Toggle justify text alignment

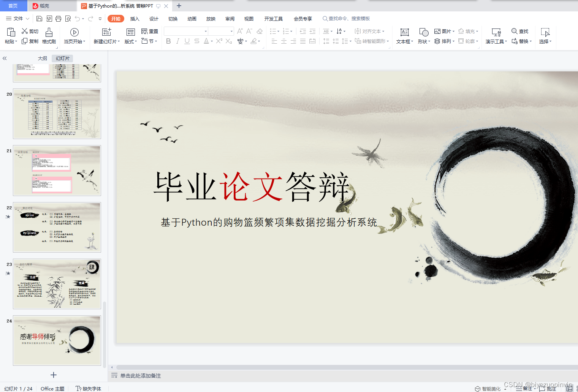coord(303,41)
